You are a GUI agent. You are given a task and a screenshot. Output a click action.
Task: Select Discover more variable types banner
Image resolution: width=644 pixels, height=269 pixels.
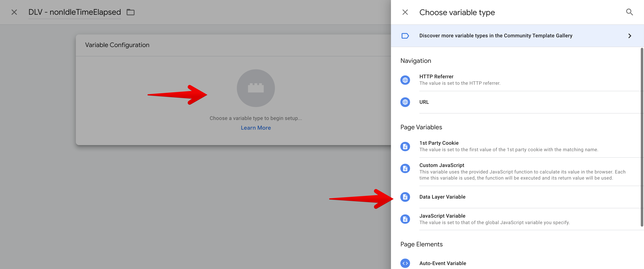(x=496, y=36)
